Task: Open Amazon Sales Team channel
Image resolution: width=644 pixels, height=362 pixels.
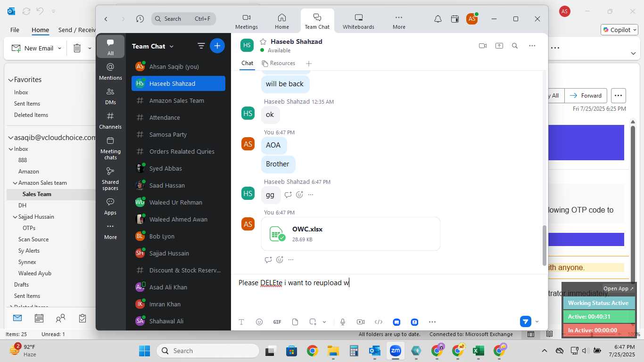Action: (x=178, y=100)
